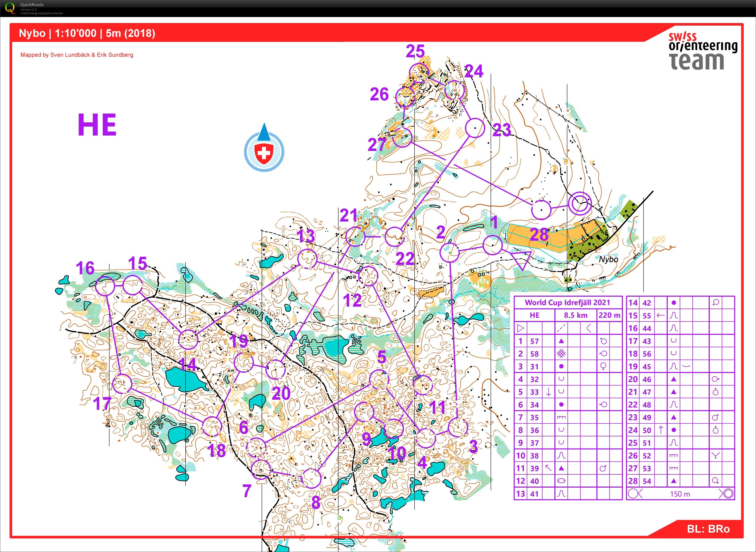Select control circle 20 on the map
Screen dimensions: 756x552
click(x=276, y=369)
